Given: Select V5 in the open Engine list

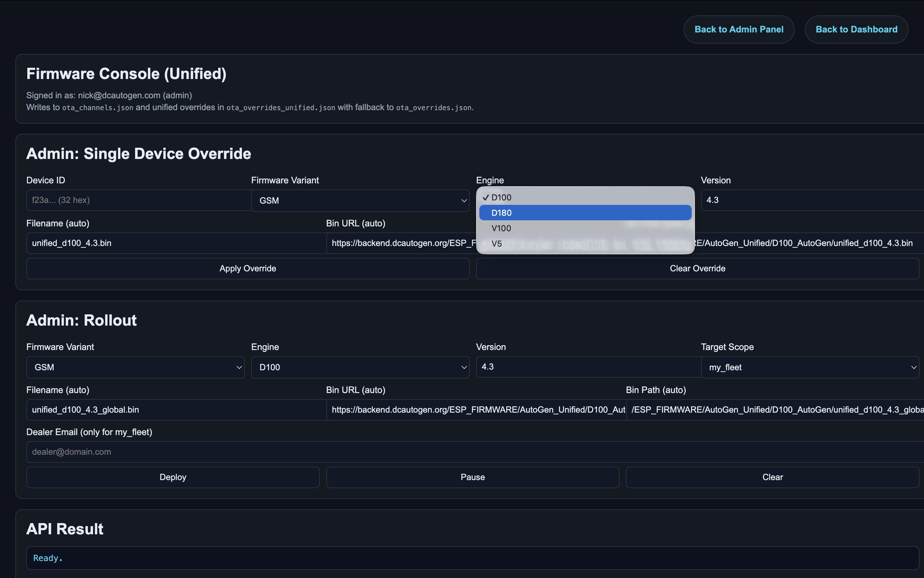Looking at the screenshot, I should (585, 243).
